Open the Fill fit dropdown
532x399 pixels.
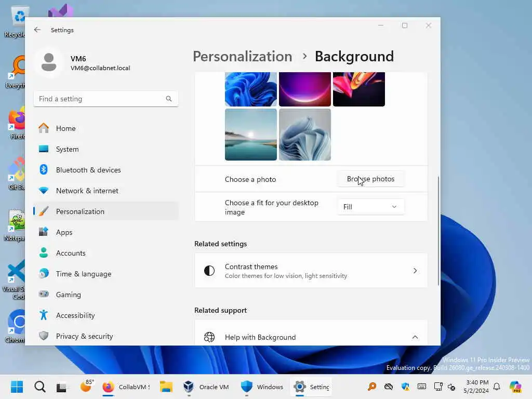click(370, 207)
